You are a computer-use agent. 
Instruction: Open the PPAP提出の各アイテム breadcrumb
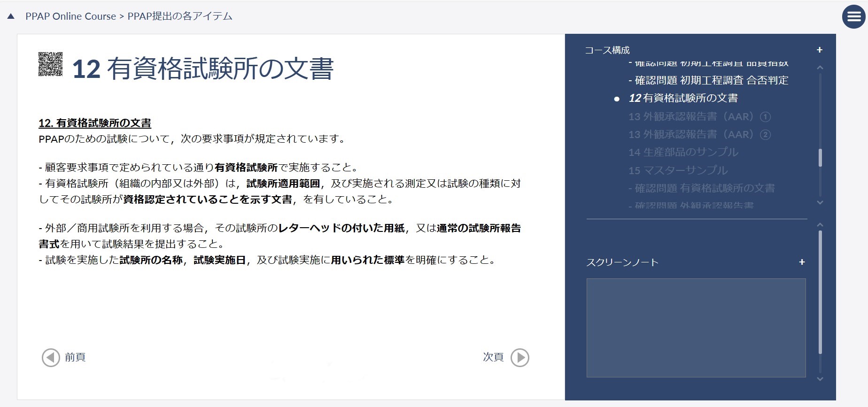pos(180,16)
